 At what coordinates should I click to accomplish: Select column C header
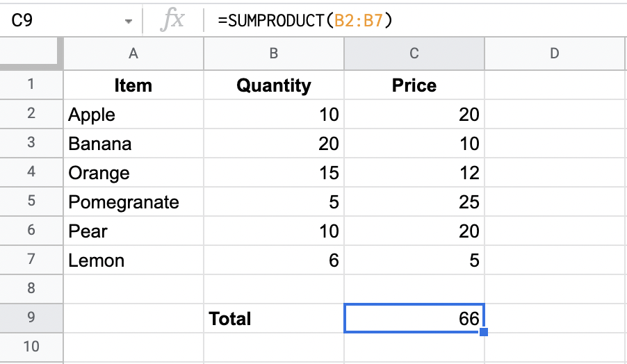(x=414, y=53)
